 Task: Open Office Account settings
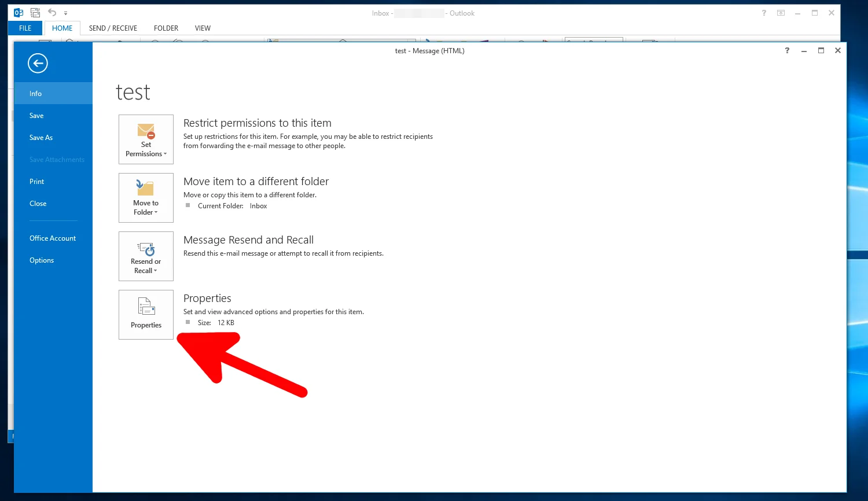coord(52,238)
